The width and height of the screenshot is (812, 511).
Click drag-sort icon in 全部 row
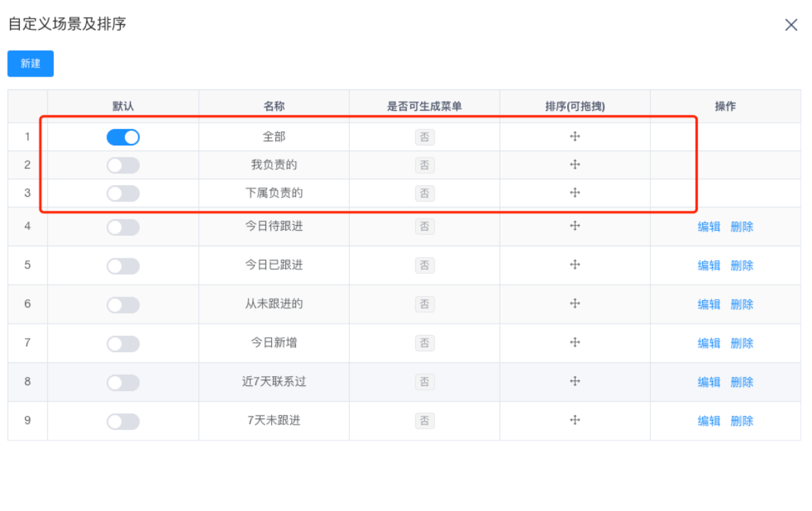[x=575, y=136]
